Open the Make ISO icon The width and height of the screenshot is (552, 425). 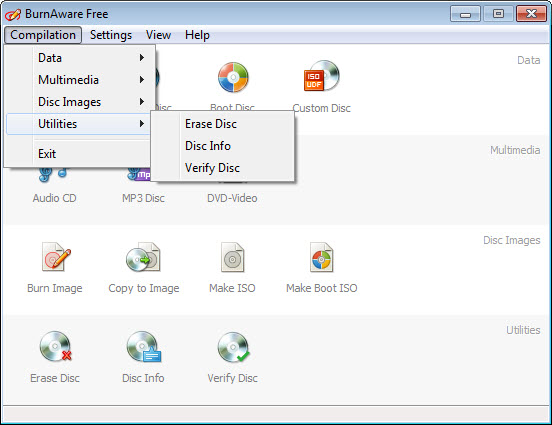point(232,257)
